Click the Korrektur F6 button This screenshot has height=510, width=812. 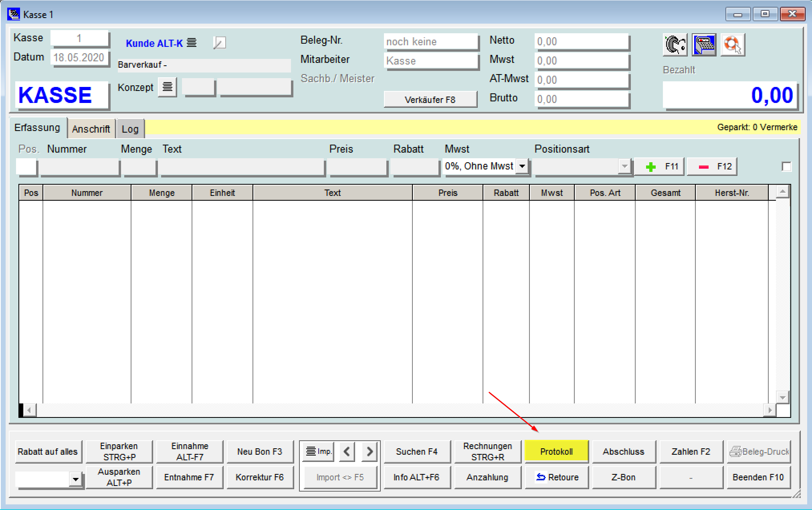tap(260, 477)
